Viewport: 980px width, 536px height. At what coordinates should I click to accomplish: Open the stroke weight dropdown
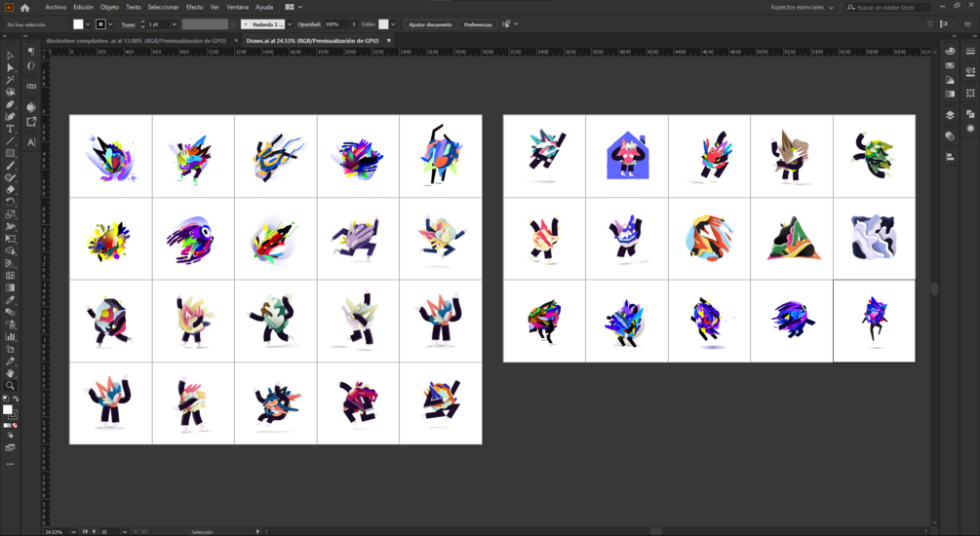point(174,24)
